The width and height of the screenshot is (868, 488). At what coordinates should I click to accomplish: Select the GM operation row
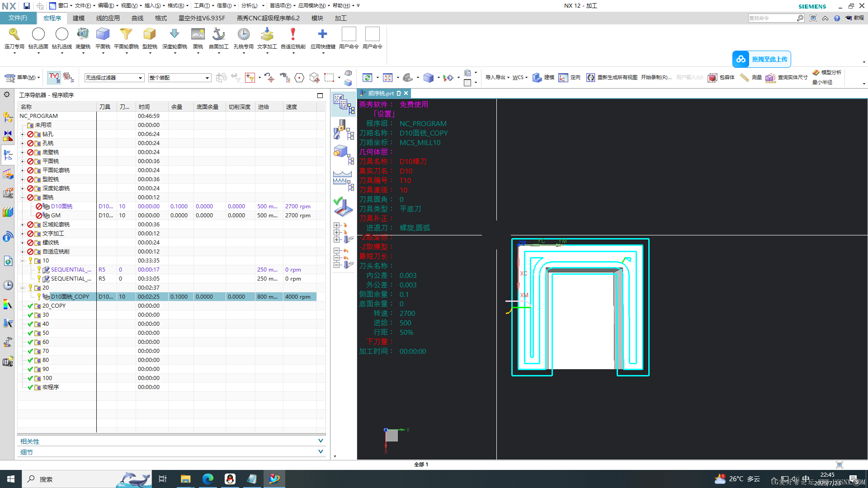pyautogui.click(x=167, y=216)
